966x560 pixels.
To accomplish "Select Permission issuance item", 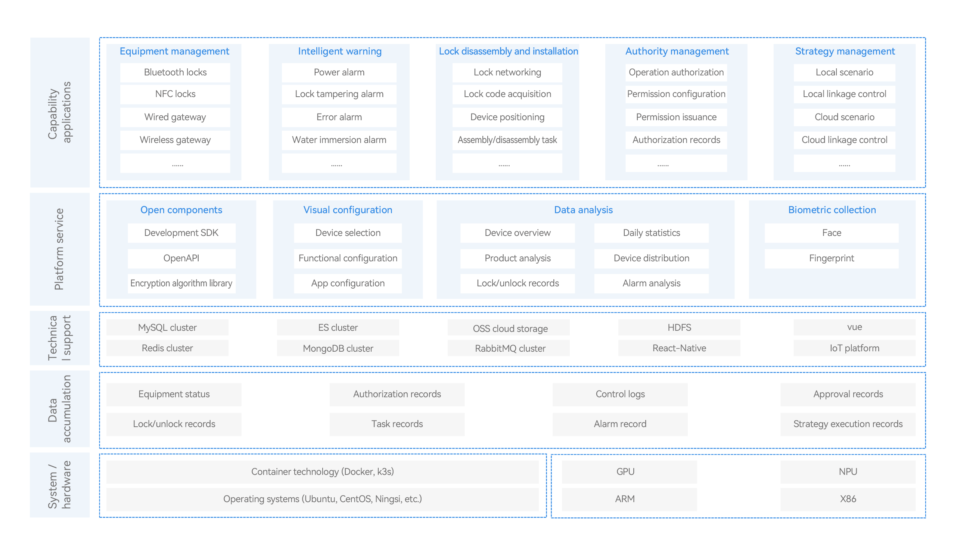I will pos(676,117).
